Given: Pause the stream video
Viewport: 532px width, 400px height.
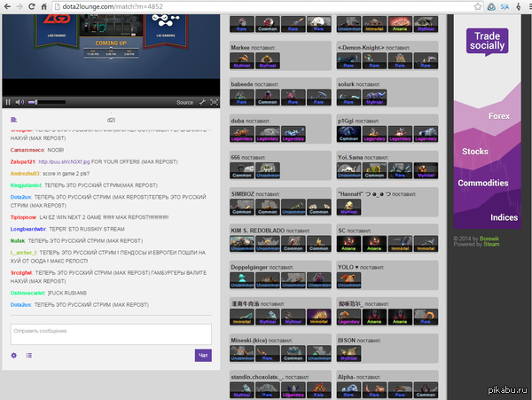Looking at the screenshot, I should point(9,102).
